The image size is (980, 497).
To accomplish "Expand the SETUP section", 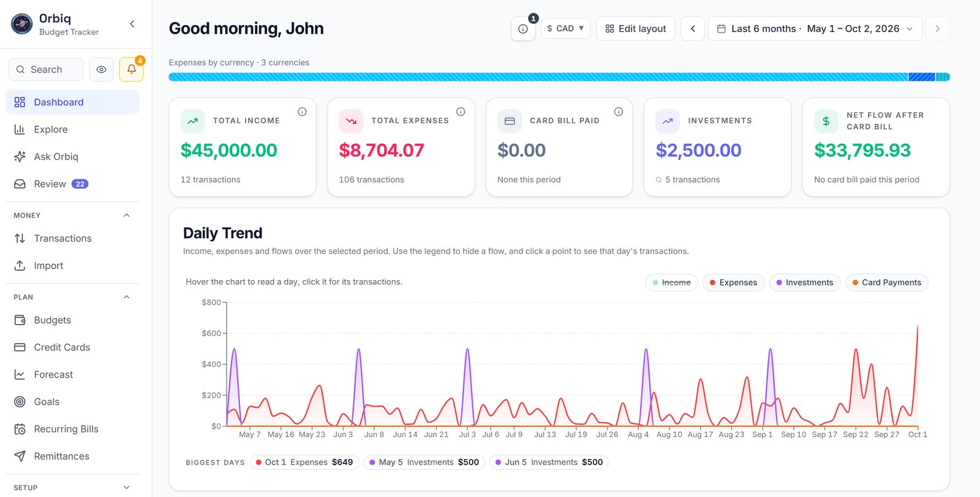I will tap(127, 488).
